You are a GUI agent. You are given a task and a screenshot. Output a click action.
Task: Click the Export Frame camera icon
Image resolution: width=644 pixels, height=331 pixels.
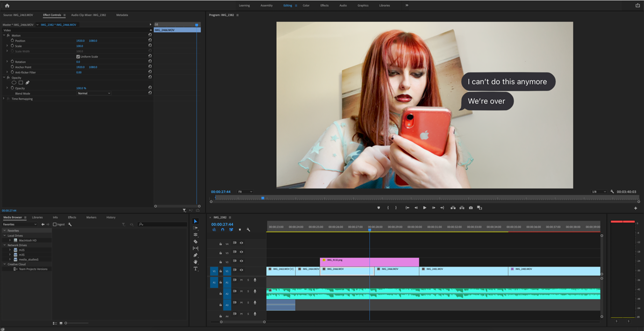click(471, 208)
